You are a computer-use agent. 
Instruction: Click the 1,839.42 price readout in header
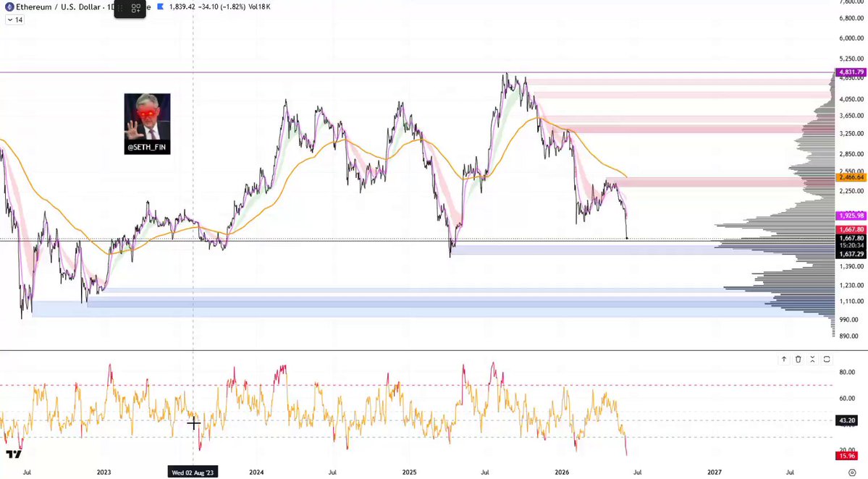[x=182, y=7]
